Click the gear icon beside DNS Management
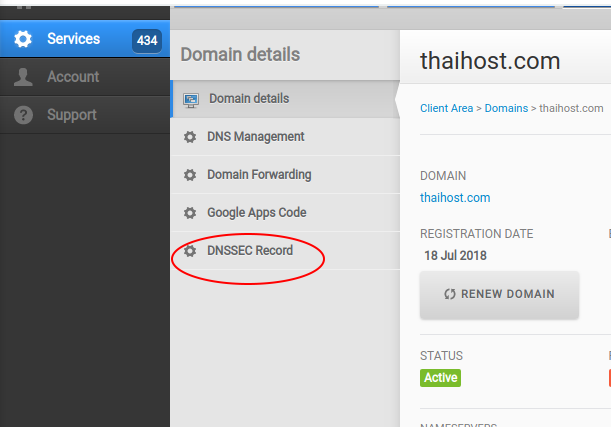Viewport: 611px width, 427px height. (x=190, y=137)
